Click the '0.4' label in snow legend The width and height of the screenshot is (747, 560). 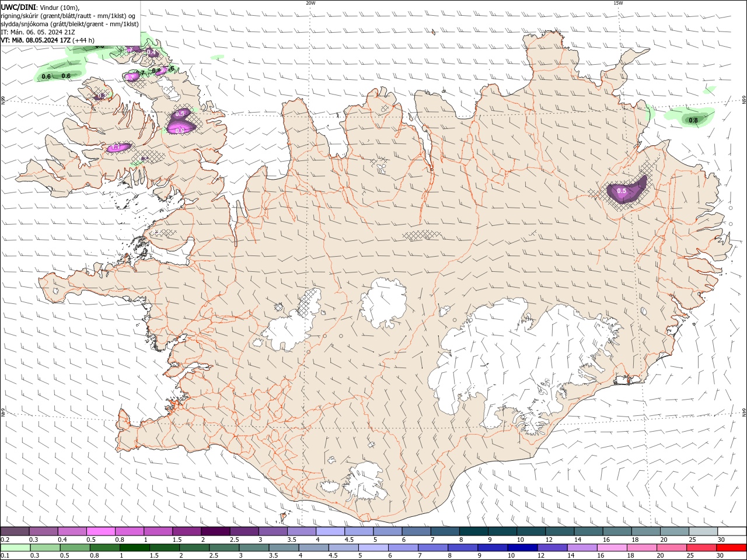pos(62,540)
